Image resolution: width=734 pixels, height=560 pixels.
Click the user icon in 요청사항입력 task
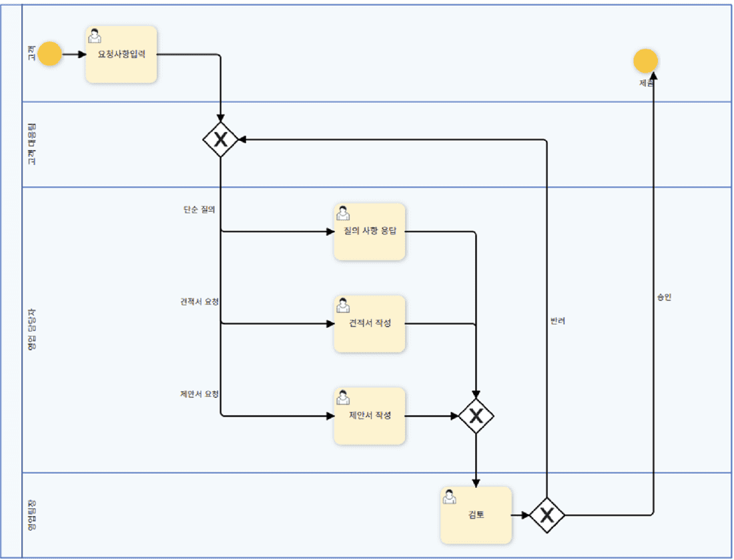95,36
